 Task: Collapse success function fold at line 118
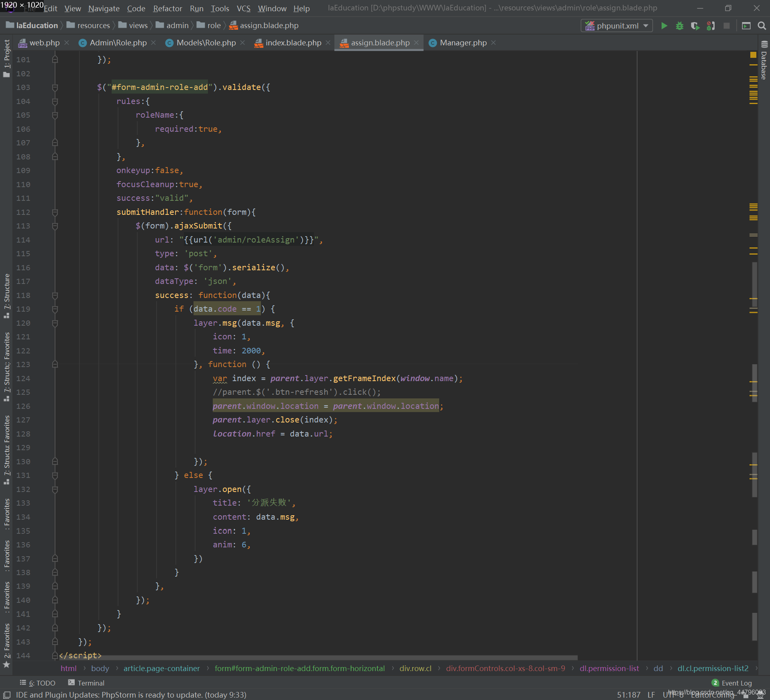coord(55,295)
